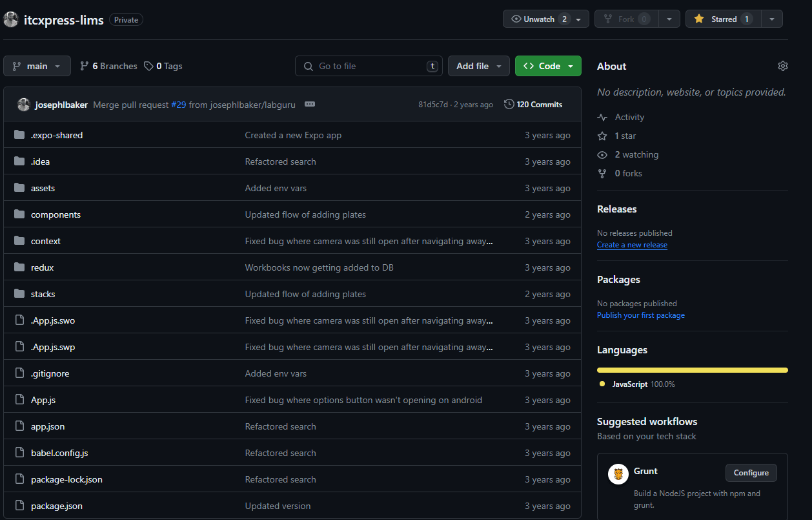Click the repository owner avatar
Image resolution: width=812 pixels, height=520 pixels.
coord(11,19)
